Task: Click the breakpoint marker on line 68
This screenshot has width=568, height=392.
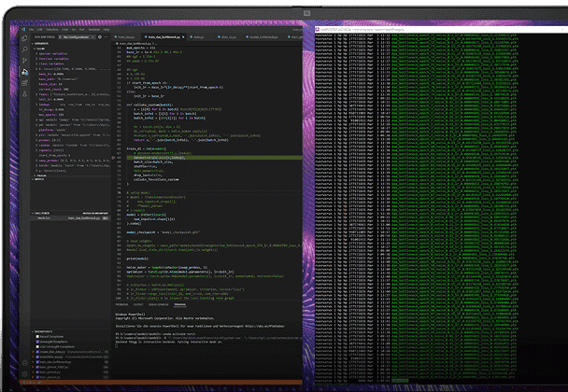Action: point(114,158)
